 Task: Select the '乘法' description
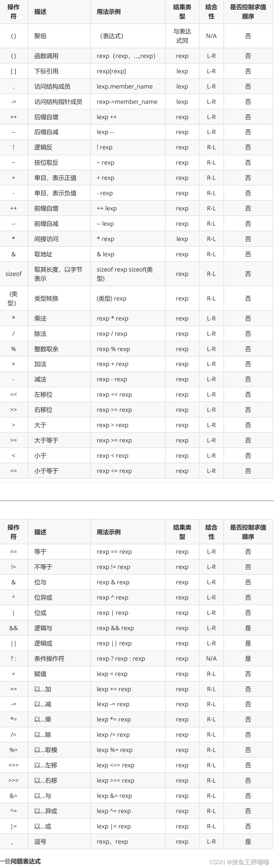[40, 318]
